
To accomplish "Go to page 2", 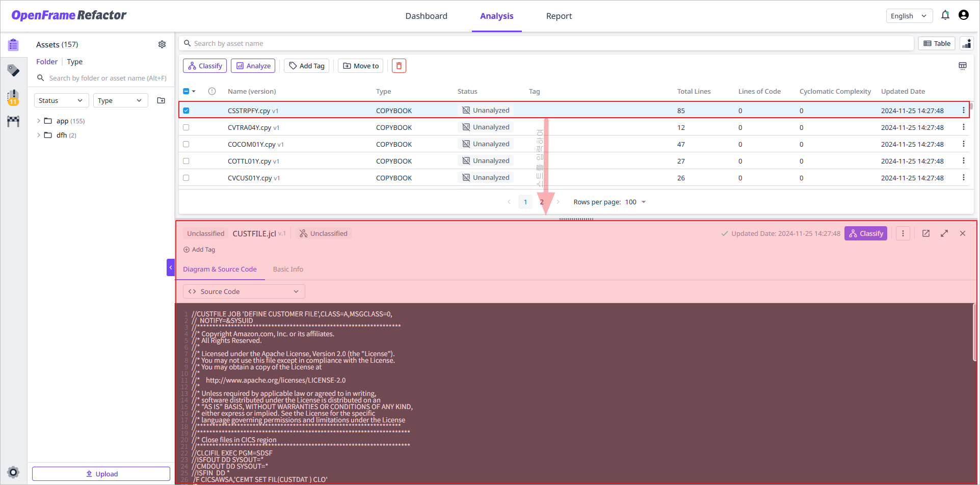I will [x=542, y=202].
